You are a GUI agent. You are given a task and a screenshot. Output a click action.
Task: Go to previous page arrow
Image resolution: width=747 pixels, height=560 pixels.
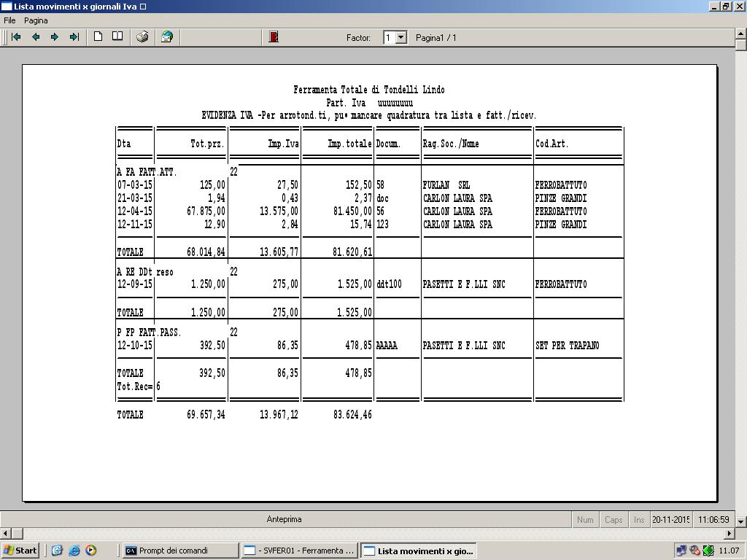[x=36, y=36]
